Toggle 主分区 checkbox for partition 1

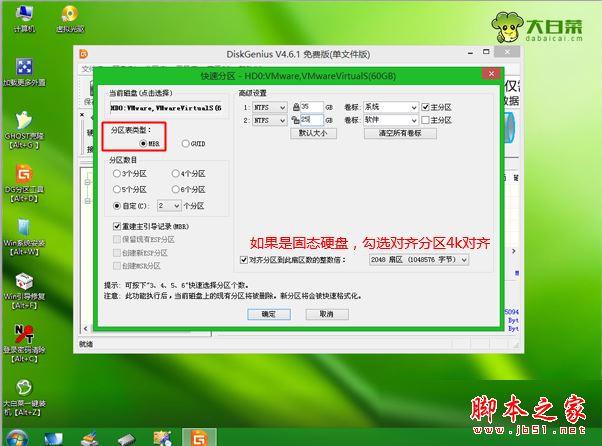click(425, 107)
